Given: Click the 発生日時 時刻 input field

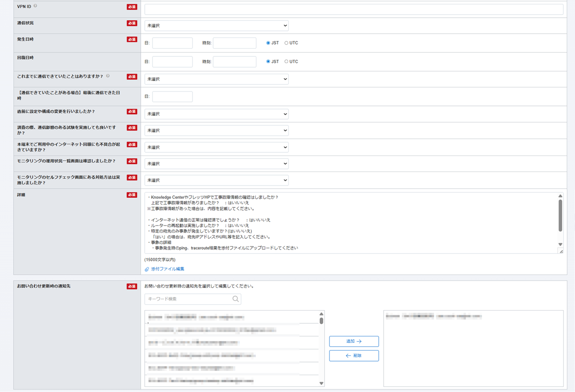Looking at the screenshot, I should point(234,43).
